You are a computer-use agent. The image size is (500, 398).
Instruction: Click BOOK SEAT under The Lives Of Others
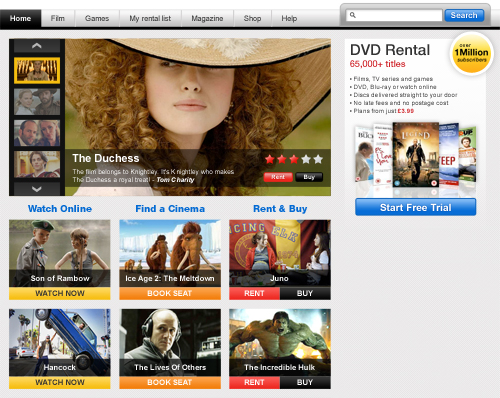point(170,382)
